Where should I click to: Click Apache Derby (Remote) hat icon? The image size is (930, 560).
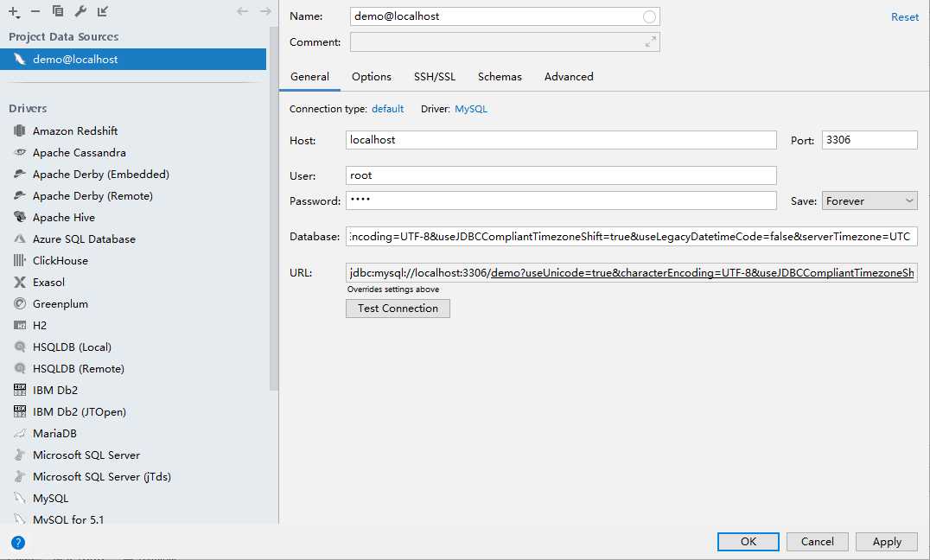[20, 195]
